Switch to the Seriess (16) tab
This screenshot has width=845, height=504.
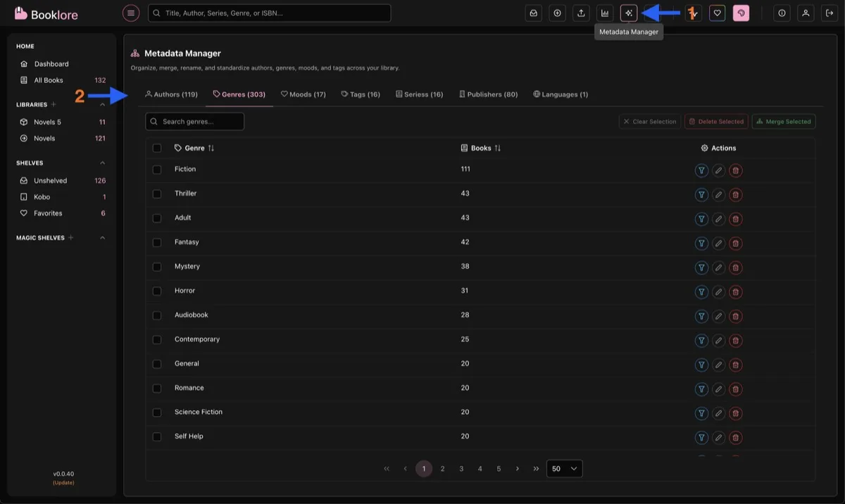pyautogui.click(x=419, y=94)
